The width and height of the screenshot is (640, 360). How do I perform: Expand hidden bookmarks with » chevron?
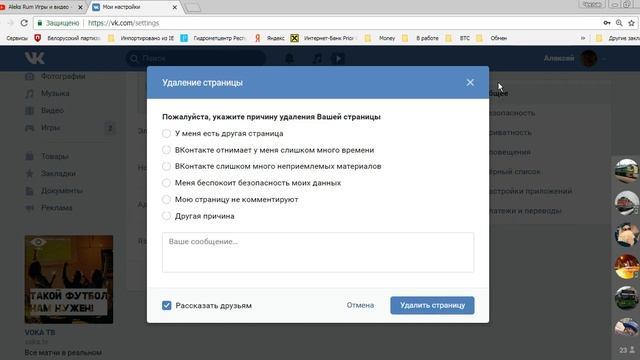pos(583,38)
